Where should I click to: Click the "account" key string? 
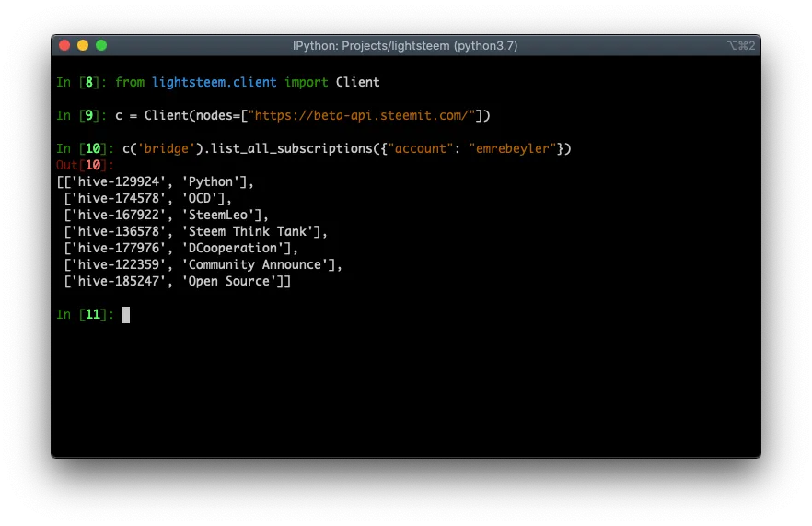(421, 148)
